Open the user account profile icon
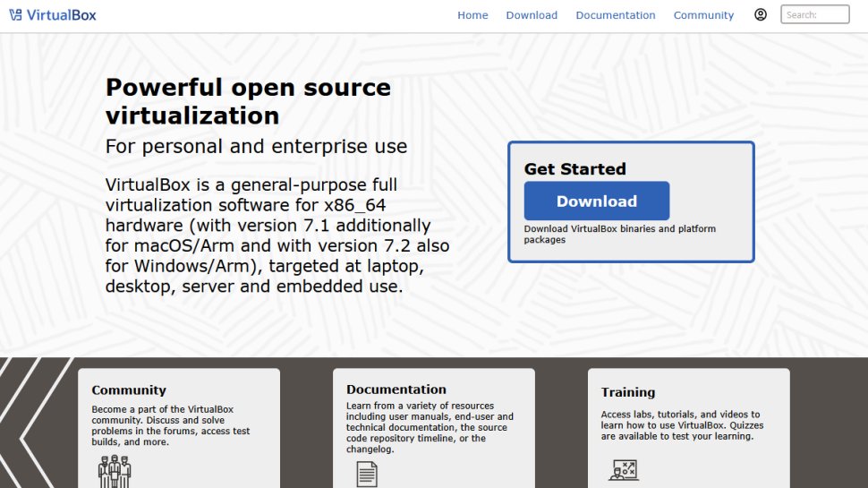 coord(761,15)
